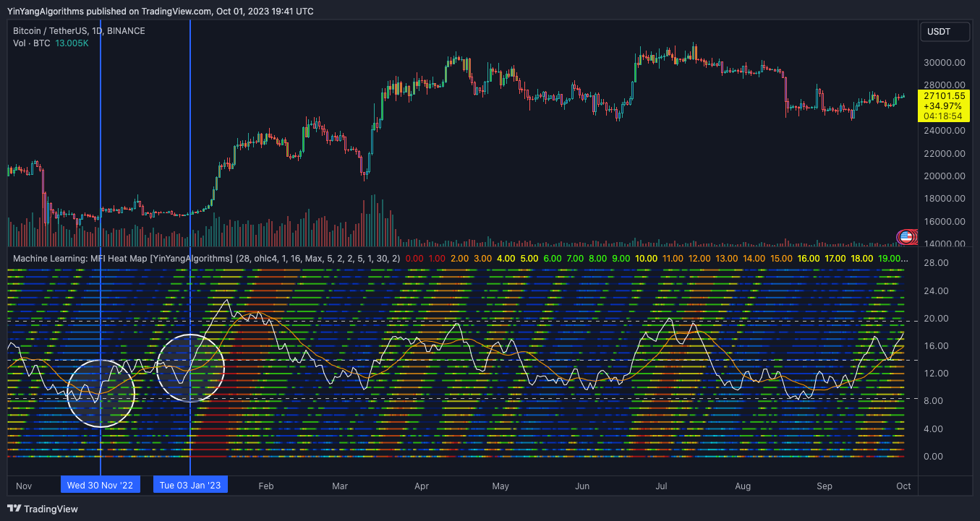The width and height of the screenshot is (980, 521).
Task: Click the Jul label on the time axis
Action: pyautogui.click(x=661, y=486)
